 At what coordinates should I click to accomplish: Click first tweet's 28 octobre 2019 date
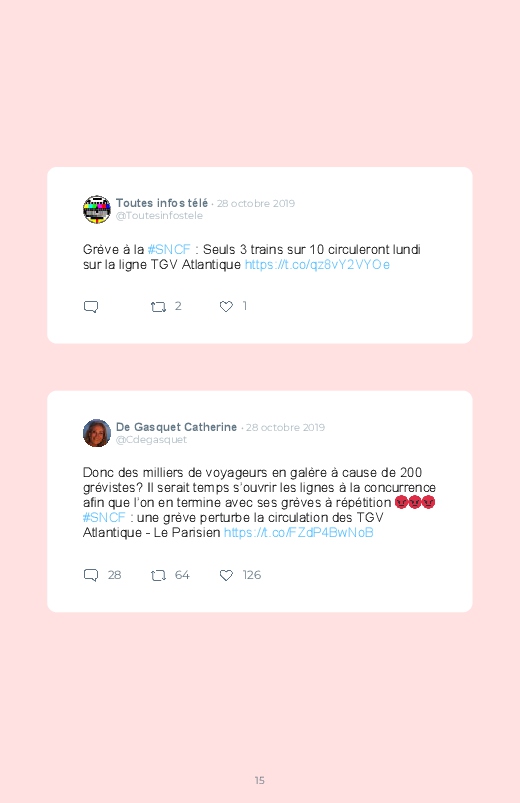tap(256, 203)
